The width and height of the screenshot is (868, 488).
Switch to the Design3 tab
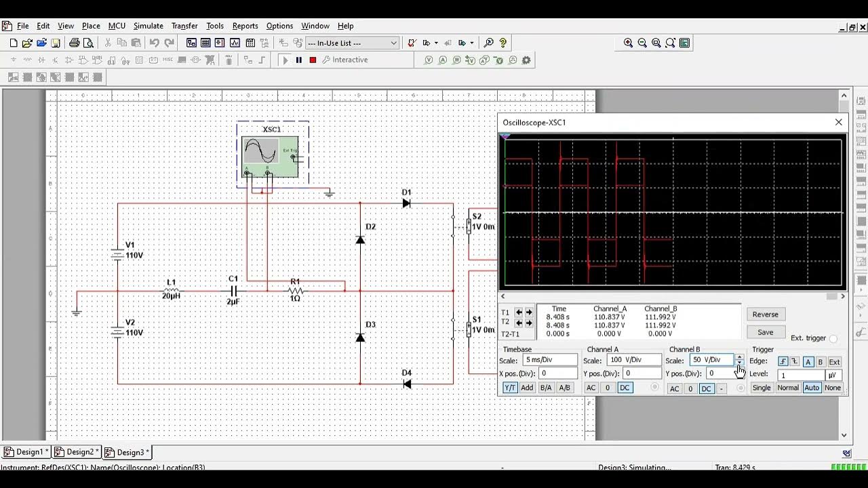point(127,452)
